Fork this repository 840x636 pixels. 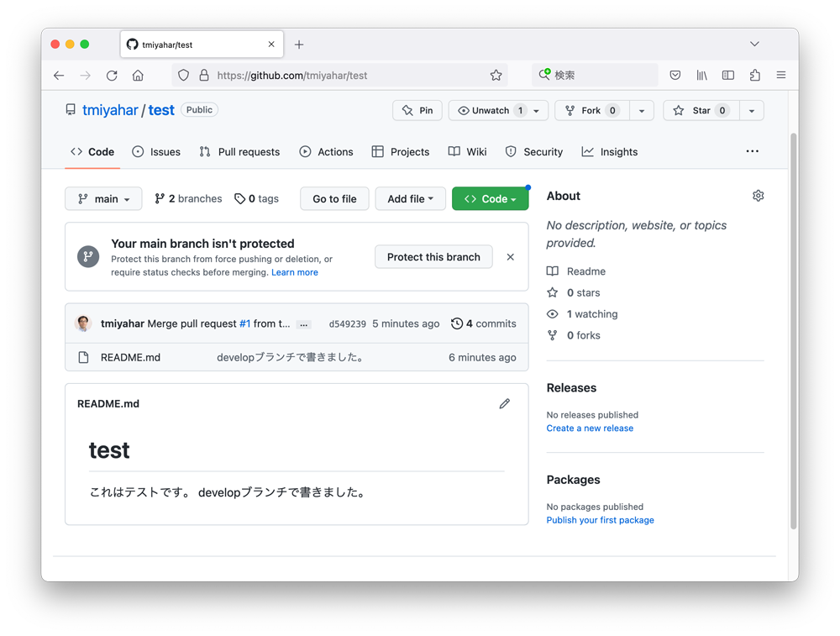coord(592,110)
